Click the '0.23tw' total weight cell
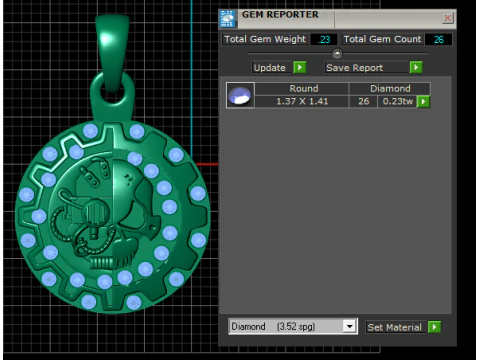 point(398,101)
